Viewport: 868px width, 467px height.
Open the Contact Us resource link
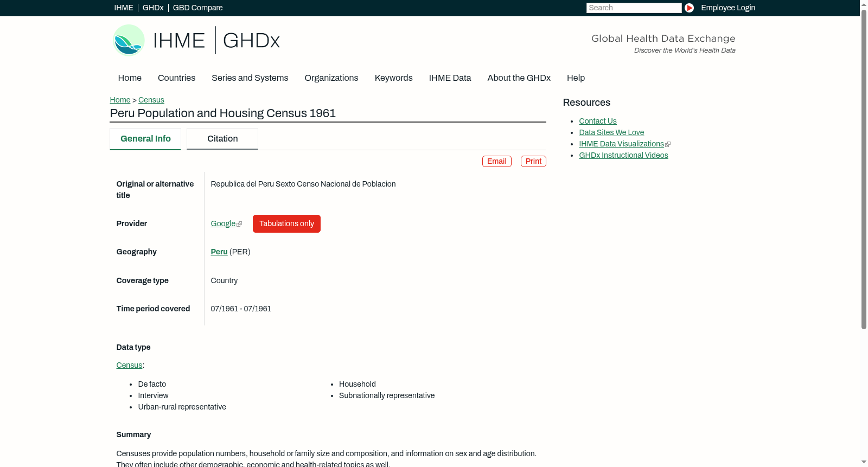[598, 121]
